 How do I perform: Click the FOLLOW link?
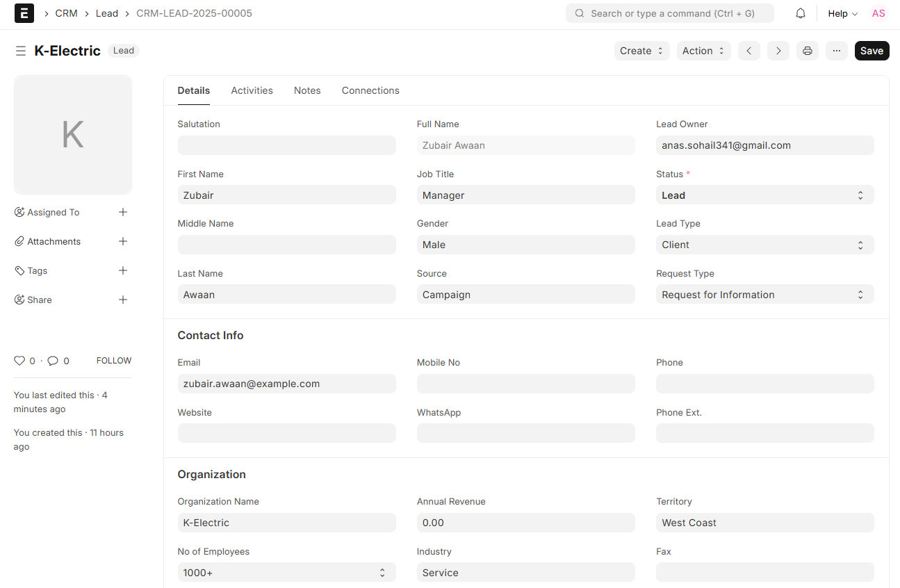click(114, 361)
